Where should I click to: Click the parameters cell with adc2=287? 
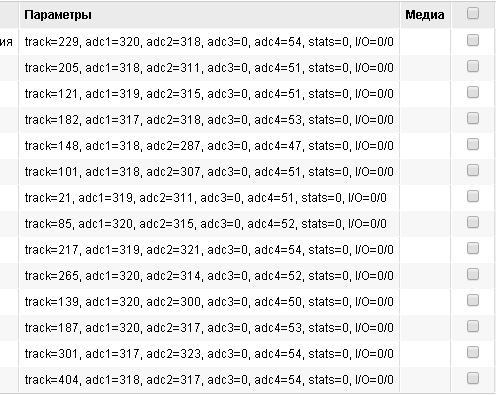209,146
